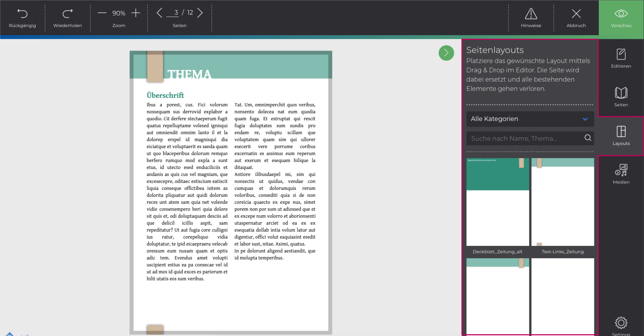Viewport: 644px width, 336px height.
Task: Switch to the Seiten tab
Action: point(621,93)
